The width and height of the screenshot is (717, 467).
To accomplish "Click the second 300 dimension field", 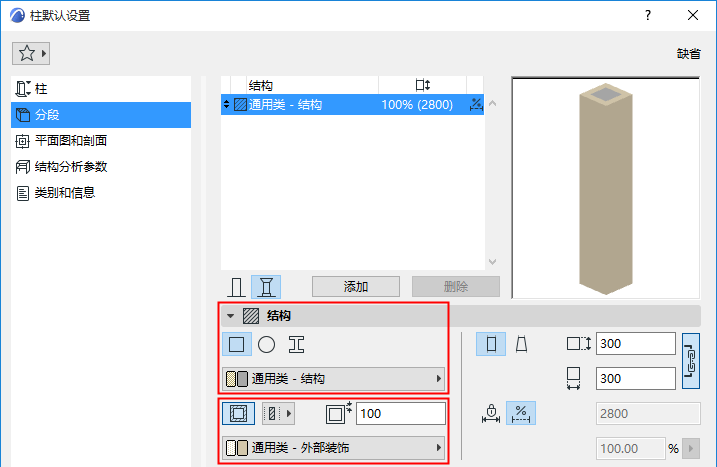I will coord(636,379).
